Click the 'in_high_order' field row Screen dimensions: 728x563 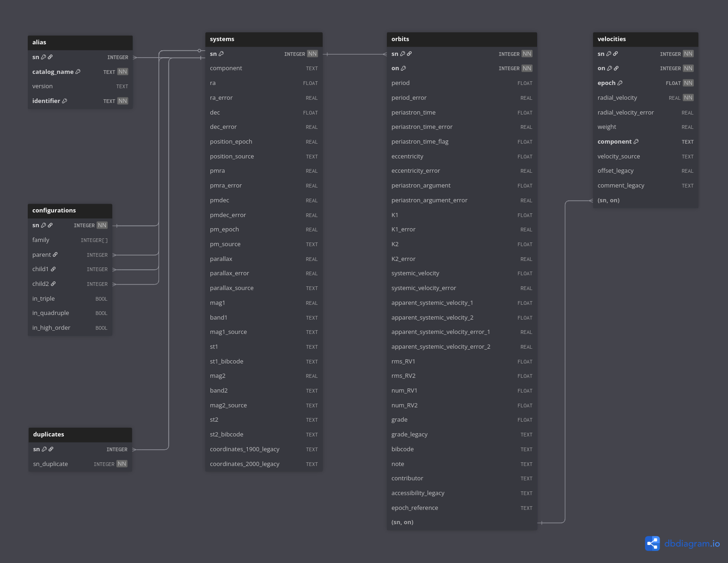(70, 328)
